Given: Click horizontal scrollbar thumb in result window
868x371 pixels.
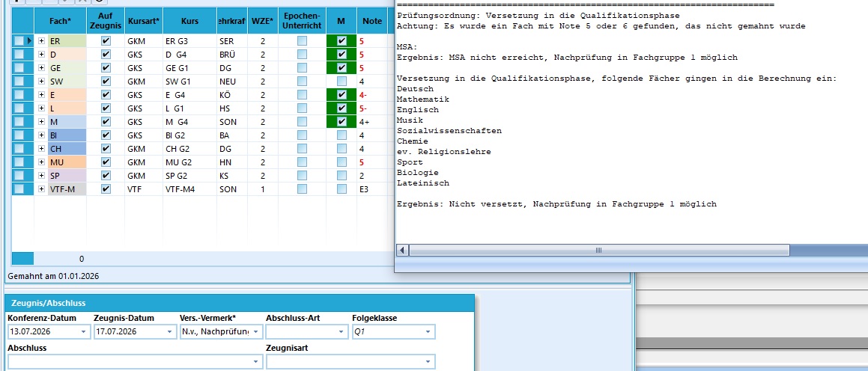Looking at the screenshot, I should click(598, 251).
